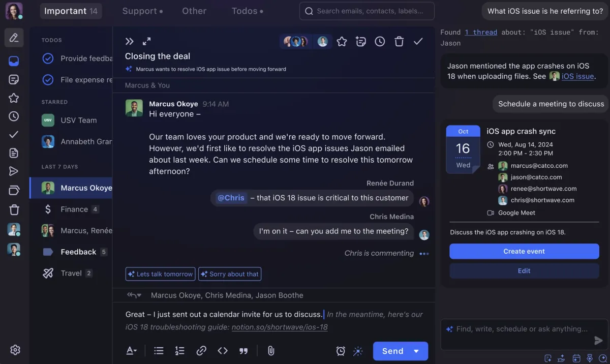Insert numbered list in reply

point(179,351)
